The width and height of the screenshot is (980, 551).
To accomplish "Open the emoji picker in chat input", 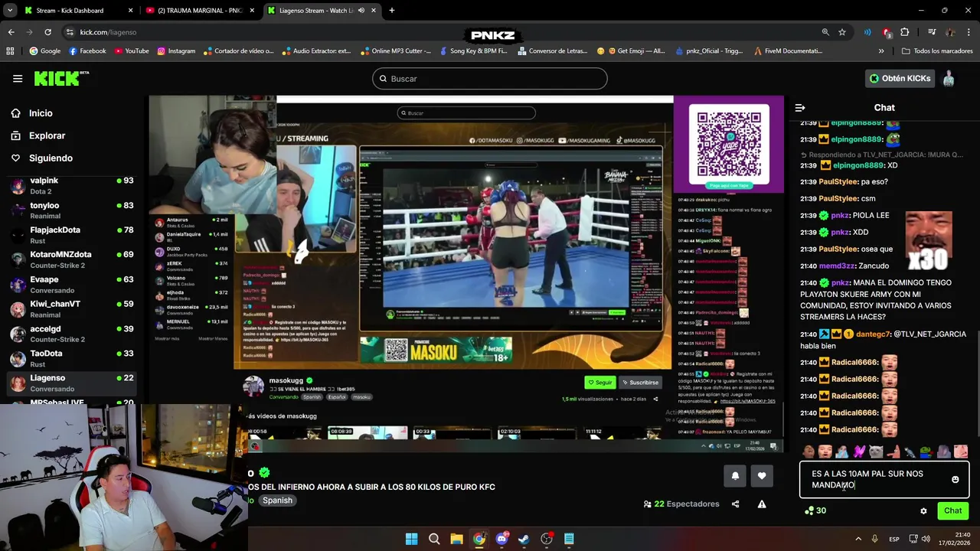I will (955, 480).
